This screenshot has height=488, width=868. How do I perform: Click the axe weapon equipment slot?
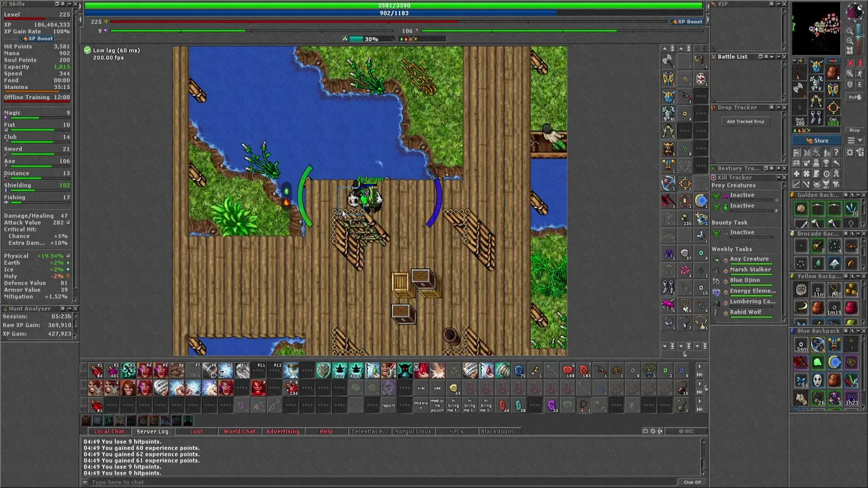coord(800,89)
